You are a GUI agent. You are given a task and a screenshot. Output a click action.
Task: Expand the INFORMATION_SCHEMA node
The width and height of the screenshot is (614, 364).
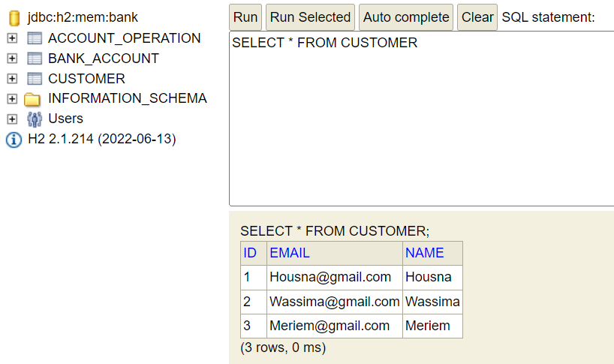(12, 98)
